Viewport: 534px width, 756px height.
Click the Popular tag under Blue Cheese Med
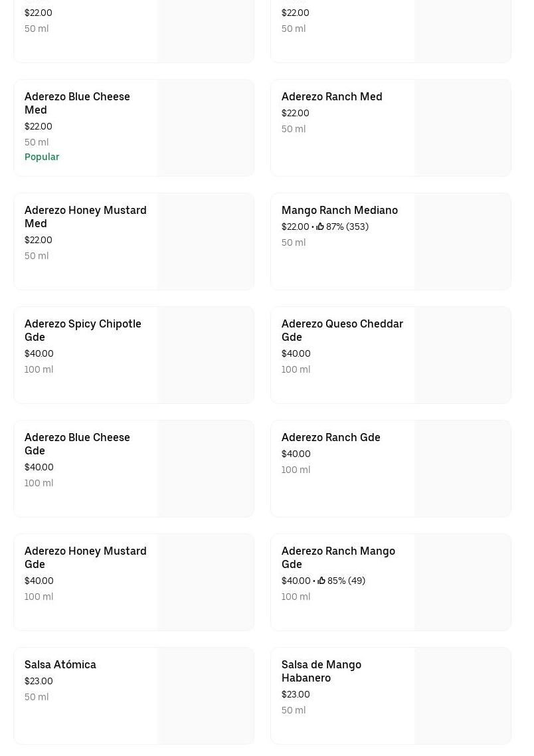(x=42, y=157)
